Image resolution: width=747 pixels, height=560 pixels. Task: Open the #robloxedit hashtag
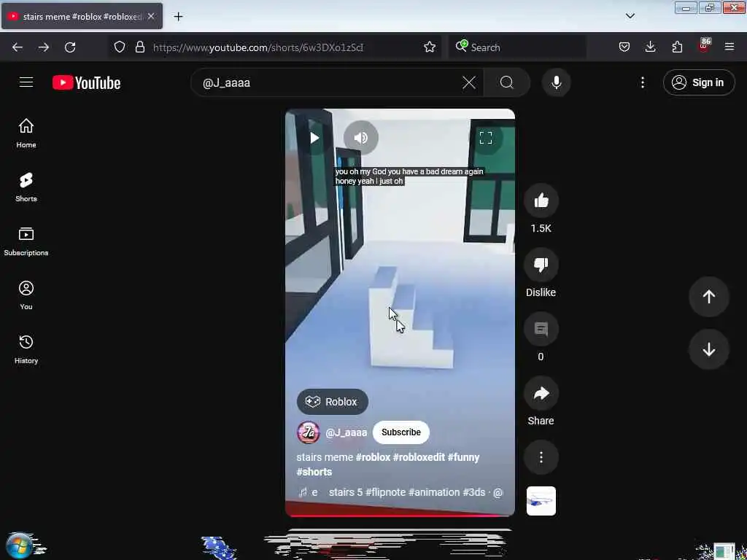(419, 457)
